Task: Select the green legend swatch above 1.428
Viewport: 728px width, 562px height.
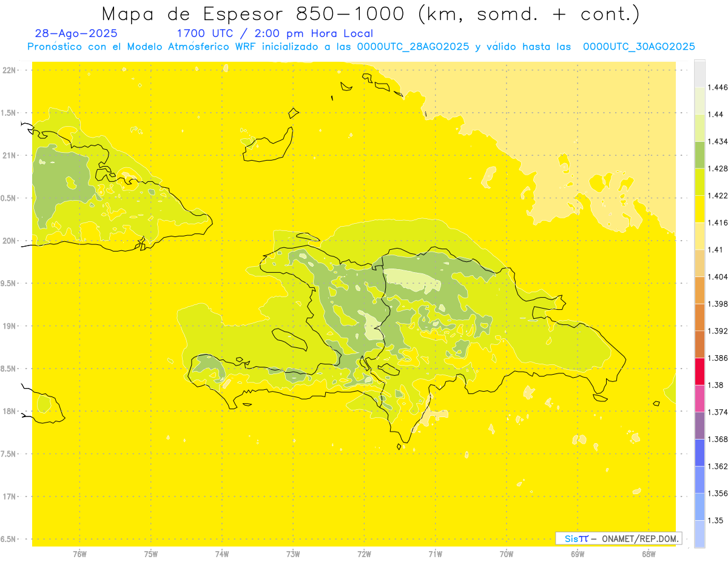Action: click(699, 155)
